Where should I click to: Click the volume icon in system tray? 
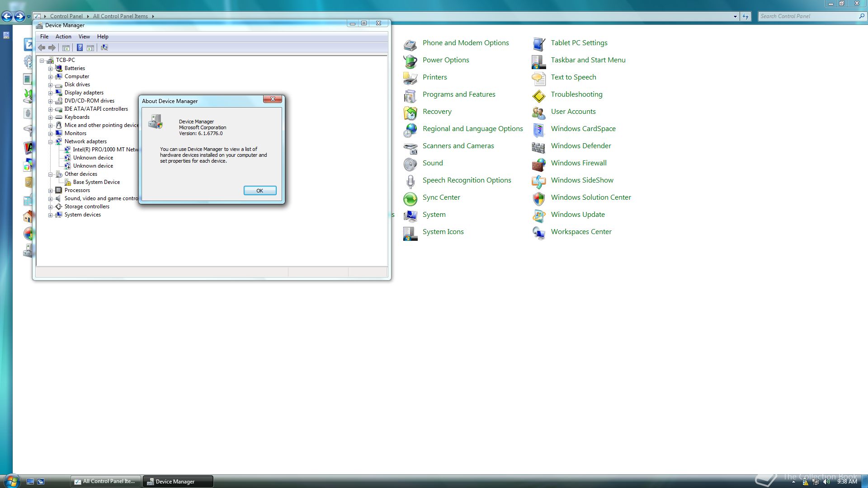pyautogui.click(x=826, y=482)
